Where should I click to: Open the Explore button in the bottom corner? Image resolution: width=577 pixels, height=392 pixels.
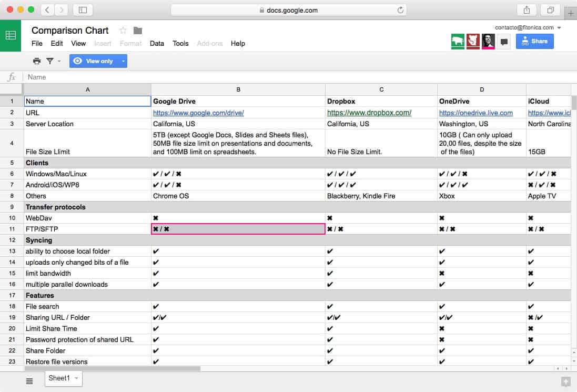(x=566, y=381)
